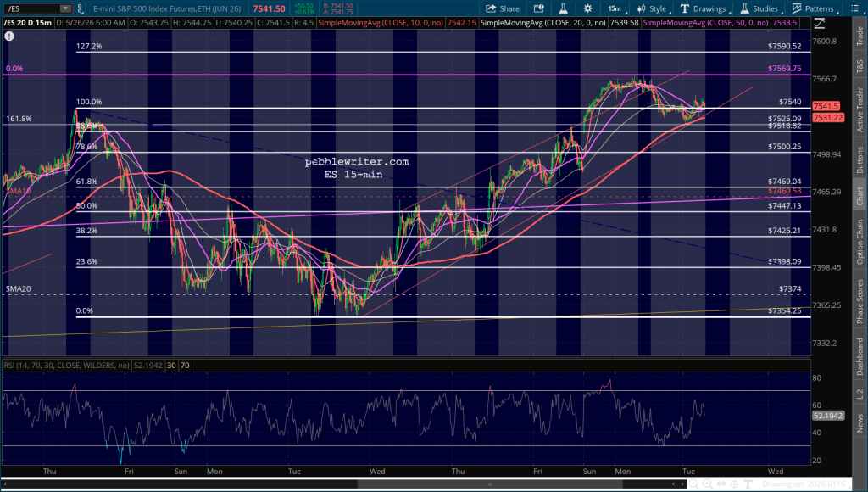Click the zoom out magnifier icon

tap(693, 484)
